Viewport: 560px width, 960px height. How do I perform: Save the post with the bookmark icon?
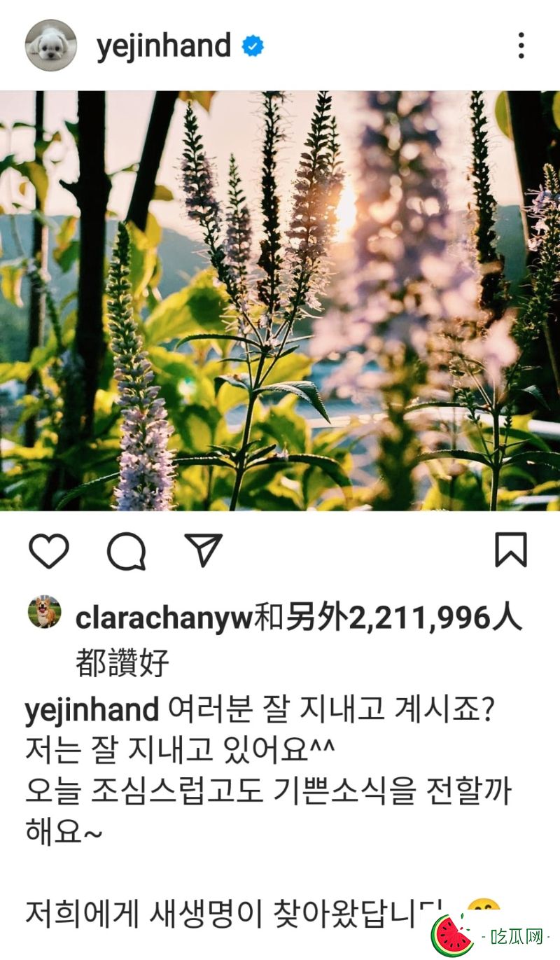tap(511, 550)
